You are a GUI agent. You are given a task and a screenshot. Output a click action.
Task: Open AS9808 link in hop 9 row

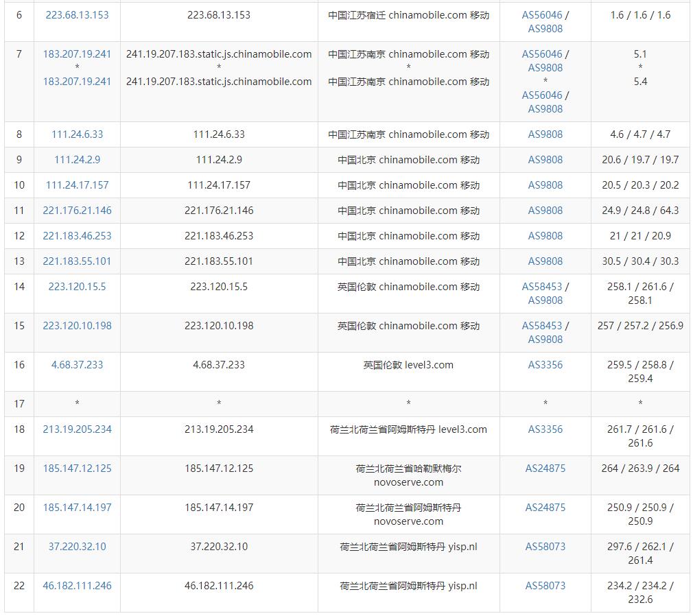(x=545, y=160)
